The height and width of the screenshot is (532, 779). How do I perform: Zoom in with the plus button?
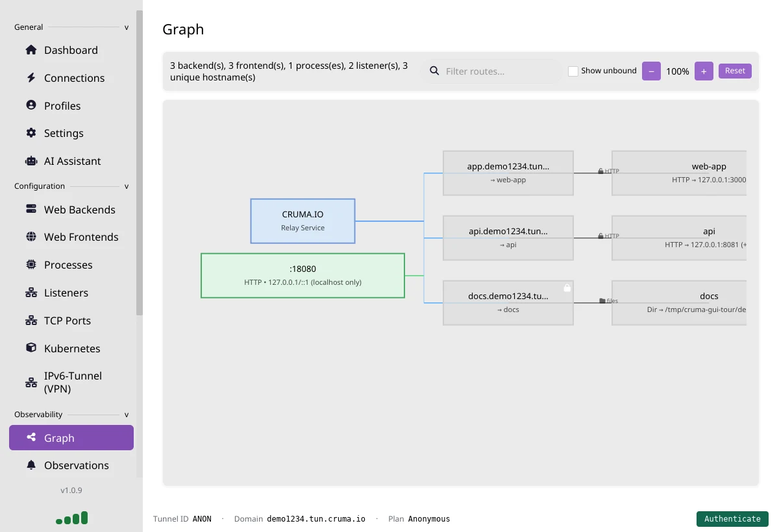[704, 71]
